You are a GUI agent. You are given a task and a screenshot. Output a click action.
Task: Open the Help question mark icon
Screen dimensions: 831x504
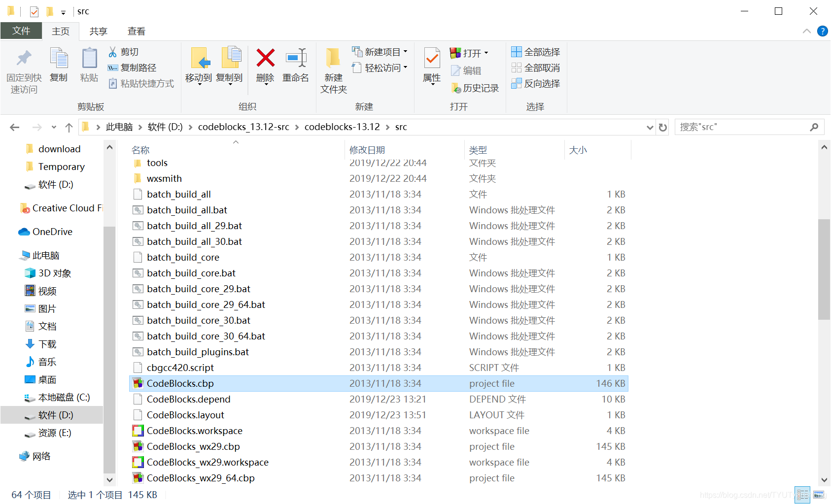[822, 31]
